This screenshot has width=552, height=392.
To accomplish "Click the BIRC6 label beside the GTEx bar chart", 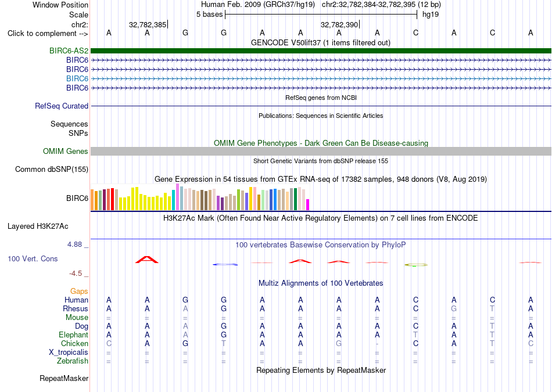I will 77,198.
